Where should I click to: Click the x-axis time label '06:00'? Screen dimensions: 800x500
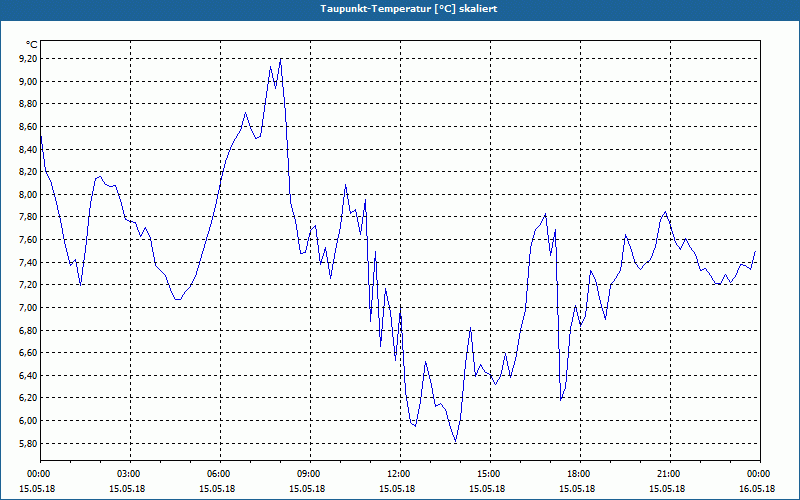[x=220, y=474]
